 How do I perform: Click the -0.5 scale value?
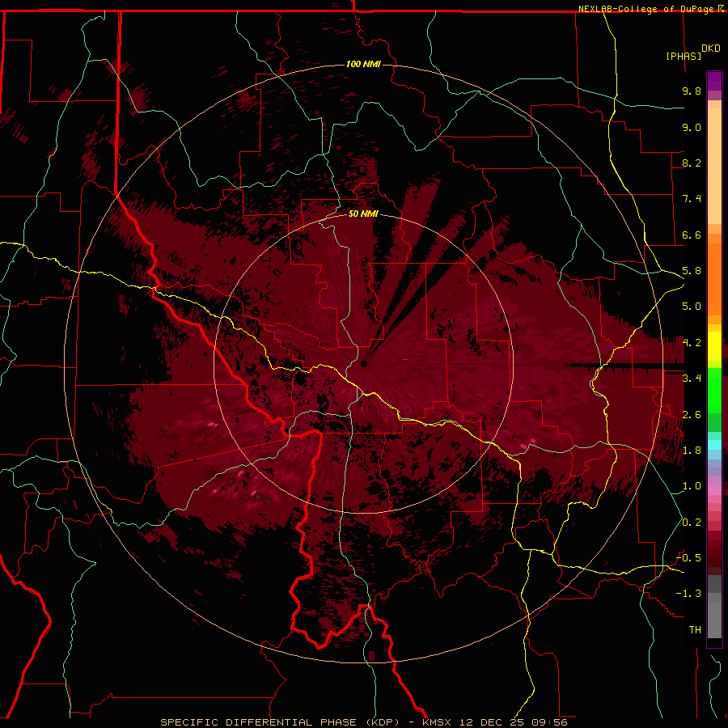[688, 558]
